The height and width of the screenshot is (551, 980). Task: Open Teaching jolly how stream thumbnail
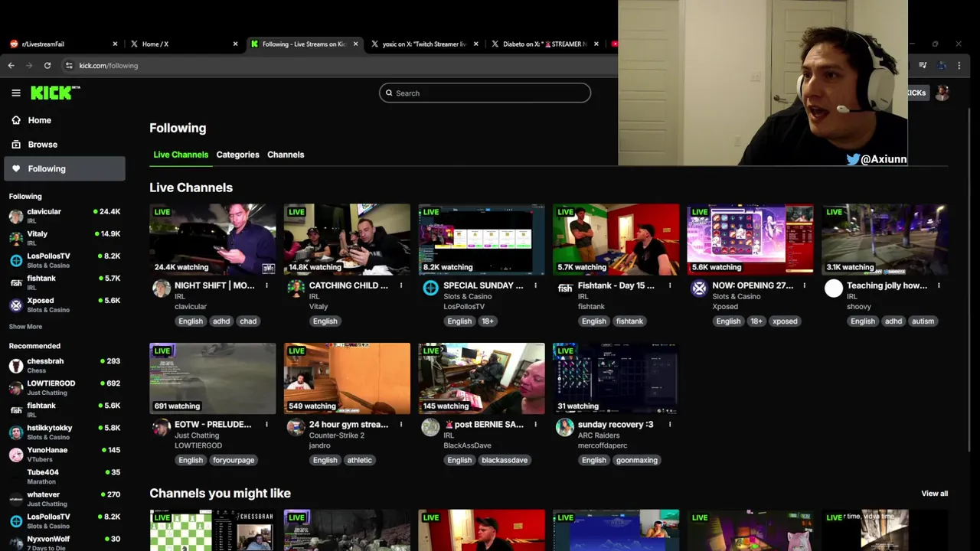(884, 240)
